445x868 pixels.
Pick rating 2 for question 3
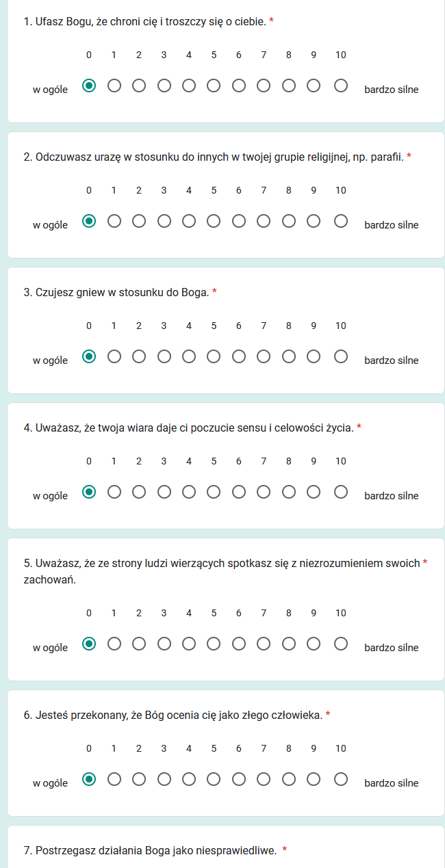click(139, 356)
